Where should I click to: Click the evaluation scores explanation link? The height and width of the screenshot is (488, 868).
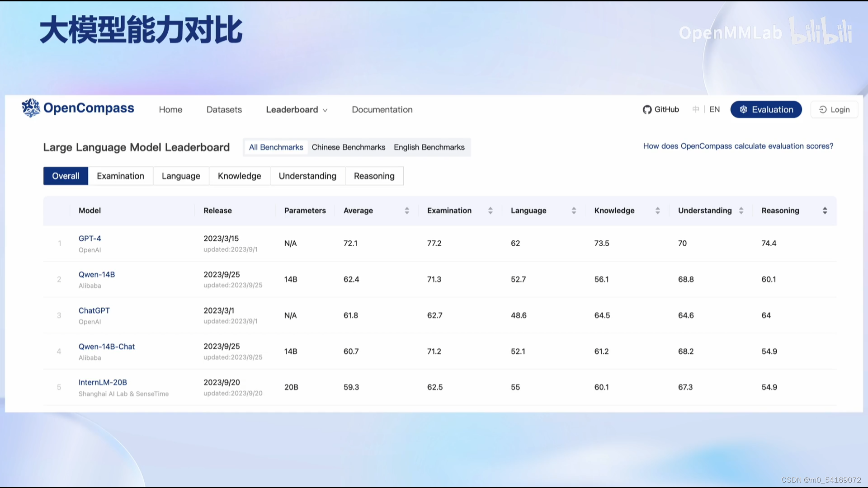tap(738, 146)
